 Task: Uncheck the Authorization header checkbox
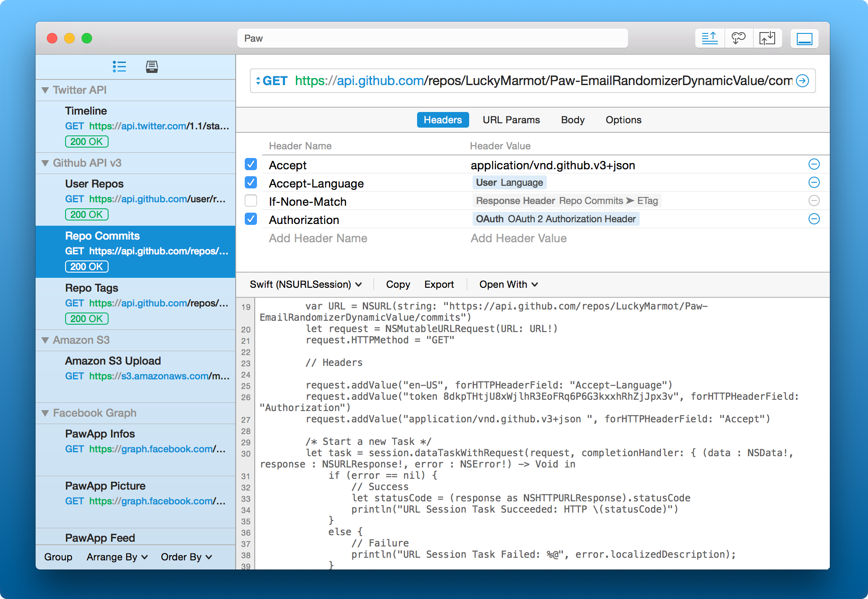point(251,219)
